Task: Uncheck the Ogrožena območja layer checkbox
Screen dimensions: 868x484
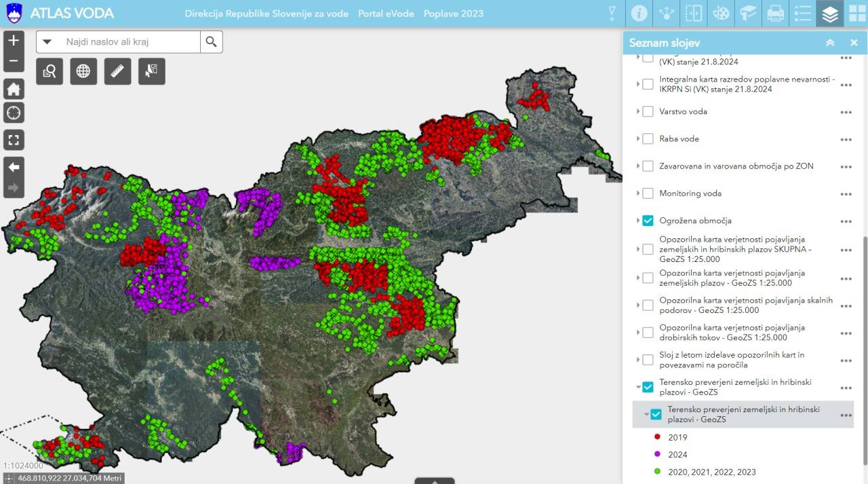Action: click(x=648, y=221)
